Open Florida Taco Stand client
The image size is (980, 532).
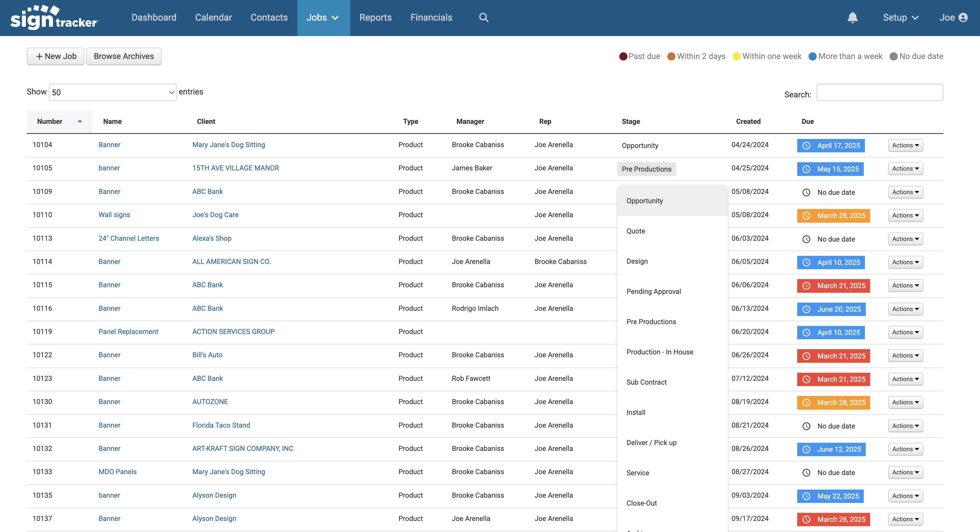pos(221,425)
